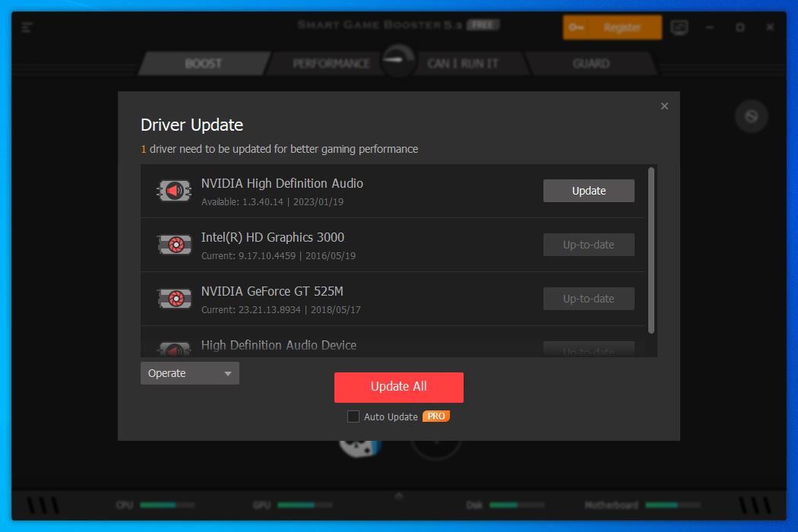
Task: Click the FREE badge in the title bar
Action: 483,24
